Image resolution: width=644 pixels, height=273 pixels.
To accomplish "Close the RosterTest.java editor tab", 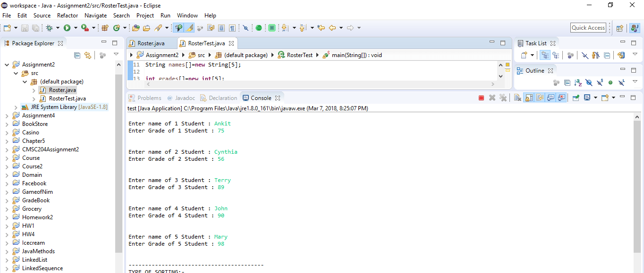I will [231, 43].
